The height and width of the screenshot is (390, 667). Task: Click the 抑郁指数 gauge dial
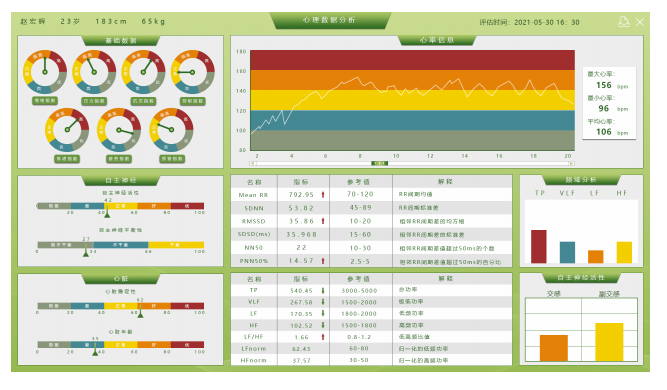pos(193,72)
